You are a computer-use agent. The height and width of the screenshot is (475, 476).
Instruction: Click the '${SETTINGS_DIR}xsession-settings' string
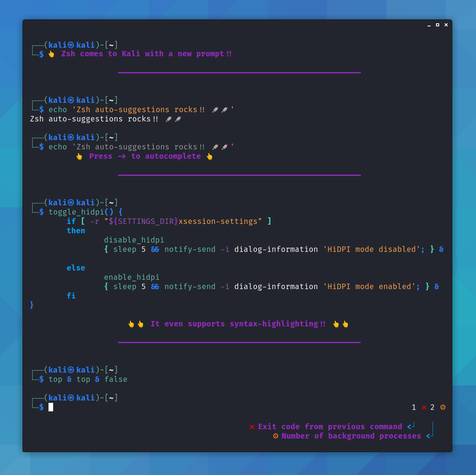[183, 221]
